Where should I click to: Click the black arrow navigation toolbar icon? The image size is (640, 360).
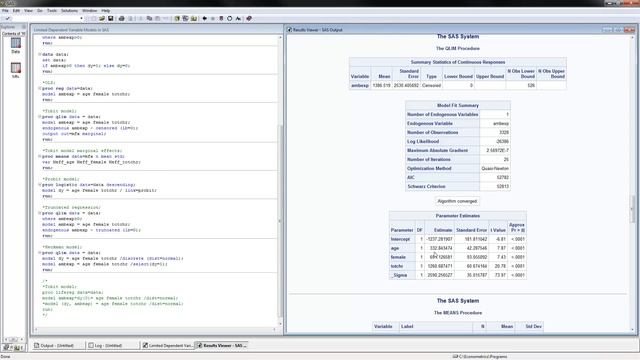point(204,18)
